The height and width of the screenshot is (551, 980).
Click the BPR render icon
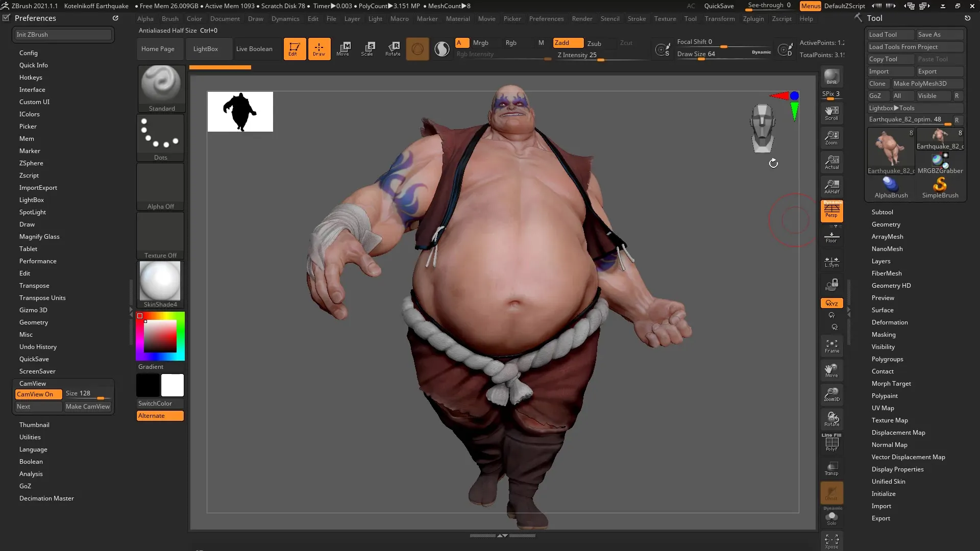831,77
